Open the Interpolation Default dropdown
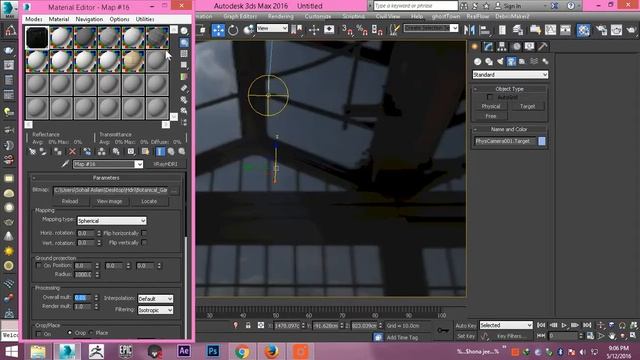 [x=155, y=299]
